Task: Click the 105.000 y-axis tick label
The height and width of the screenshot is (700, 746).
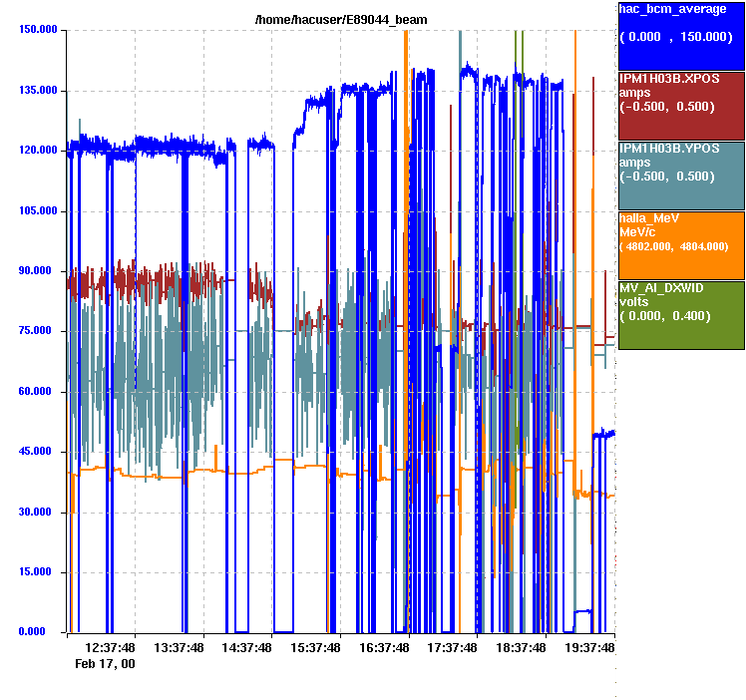Action: (37, 210)
